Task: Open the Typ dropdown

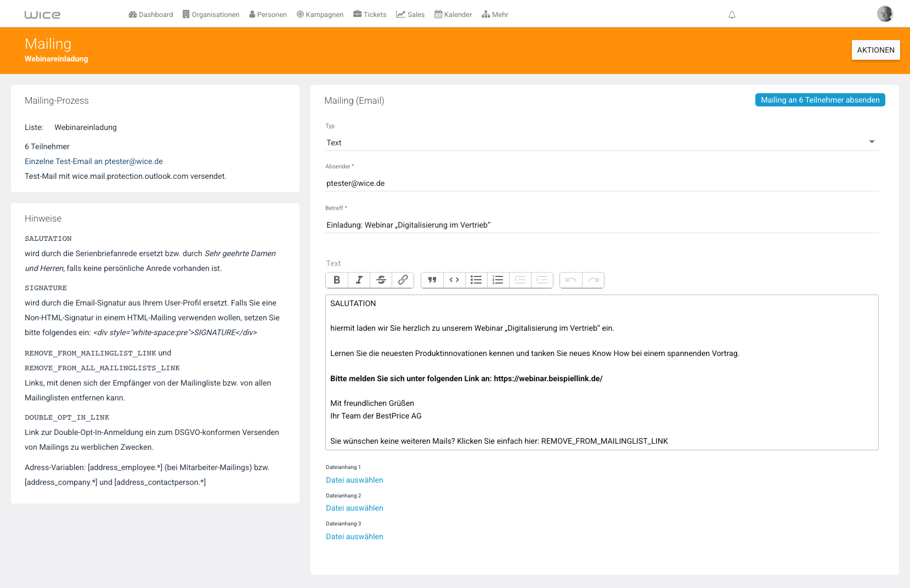Action: pyautogui.click(x=602, y=143)
